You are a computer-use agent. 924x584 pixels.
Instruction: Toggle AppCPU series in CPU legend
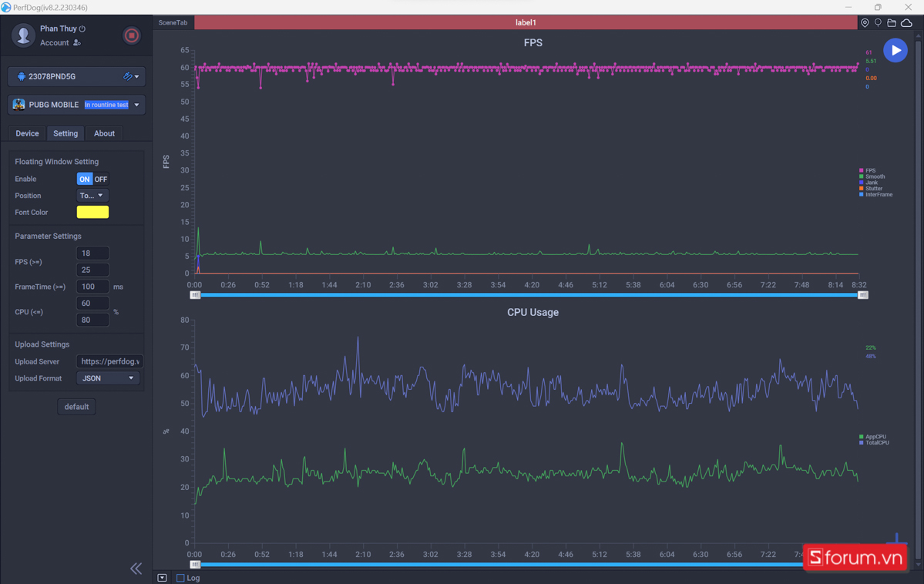coord(872,437)
